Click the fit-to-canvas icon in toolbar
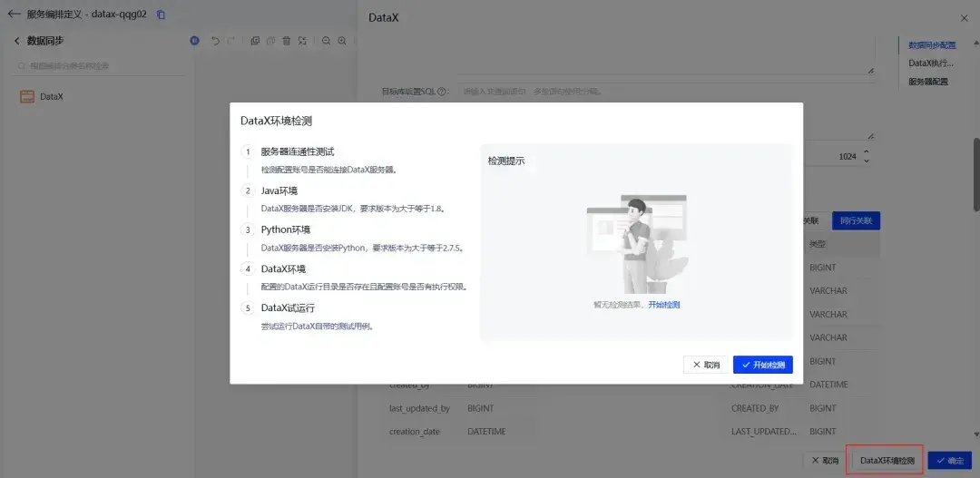This screenshot has height=478, width=980. [x=302, y=41]
